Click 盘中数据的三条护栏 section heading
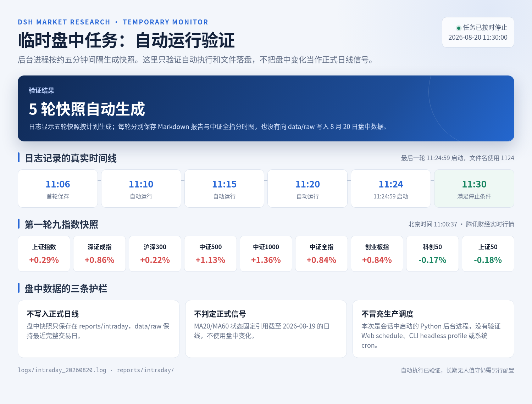This screenshot has height=404, width=532. (x=66, y=288)
